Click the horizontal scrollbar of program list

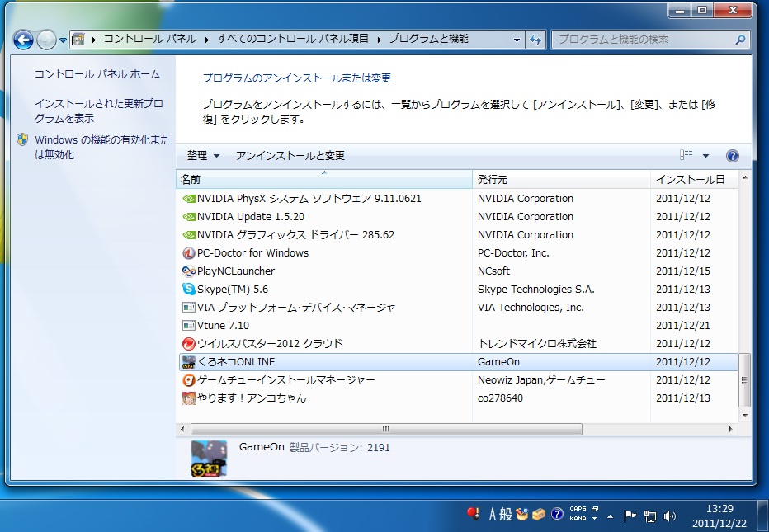tap(386, 430)
